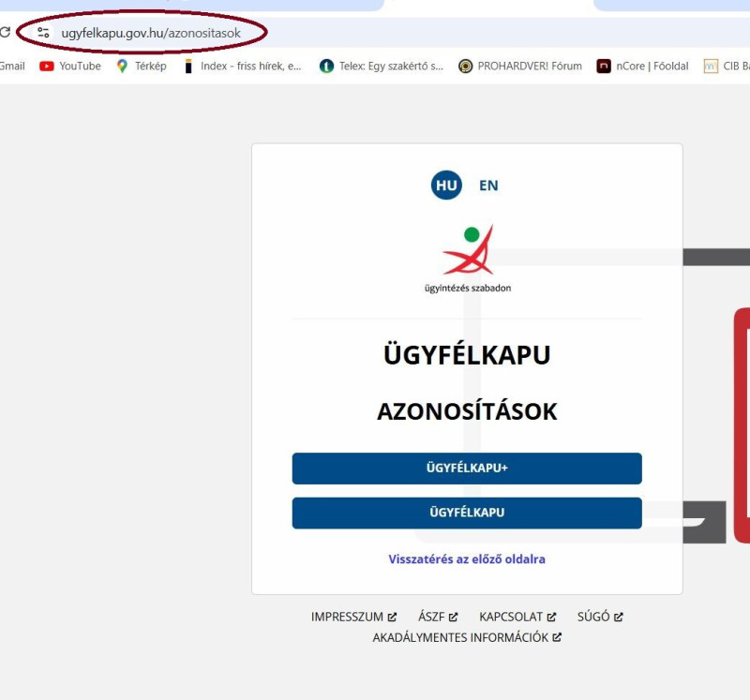Viewport: 750px width, 700px height.
Task: Switch language to EN
Action: click(x=488, y=186)
